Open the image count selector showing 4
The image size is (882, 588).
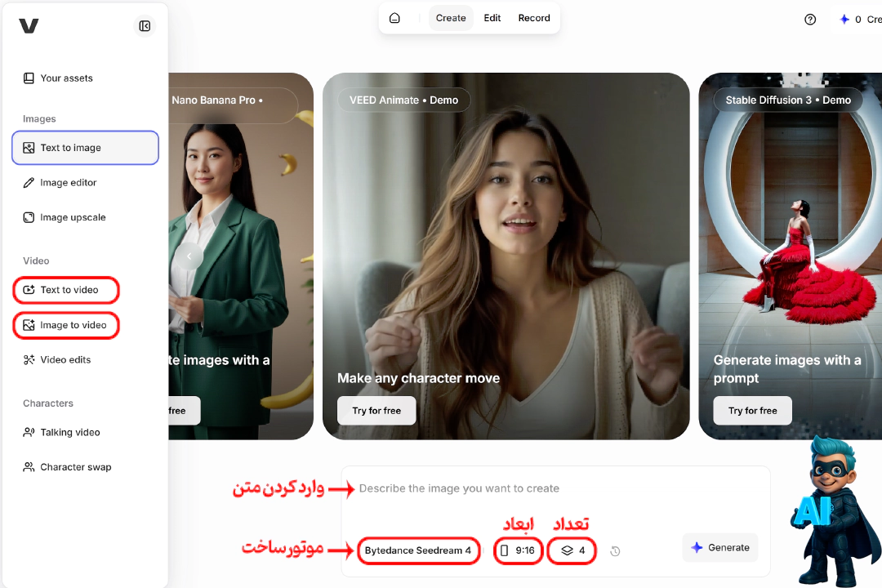click(572, 550)
